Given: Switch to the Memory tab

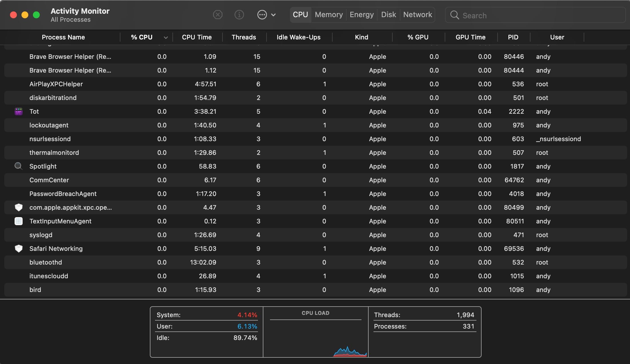Looking at the screenshot, I should pyautogui.click(x=329, y=15).
